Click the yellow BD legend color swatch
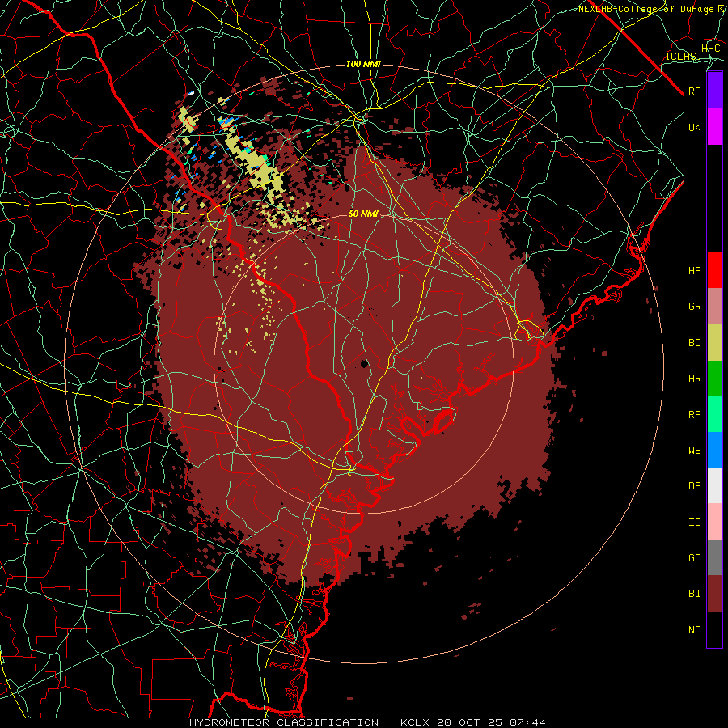Screen dimensions: 728x728 coord(714,342)
